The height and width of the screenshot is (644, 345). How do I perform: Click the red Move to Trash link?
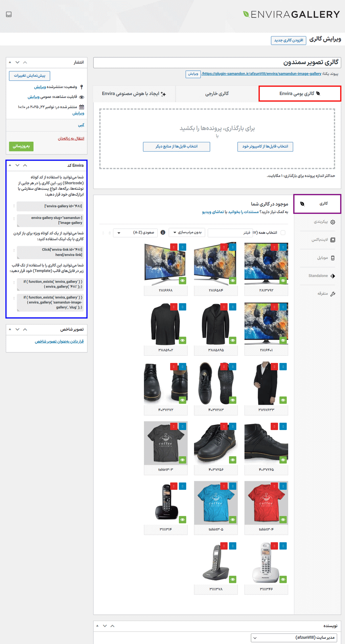tap(71, 138)
